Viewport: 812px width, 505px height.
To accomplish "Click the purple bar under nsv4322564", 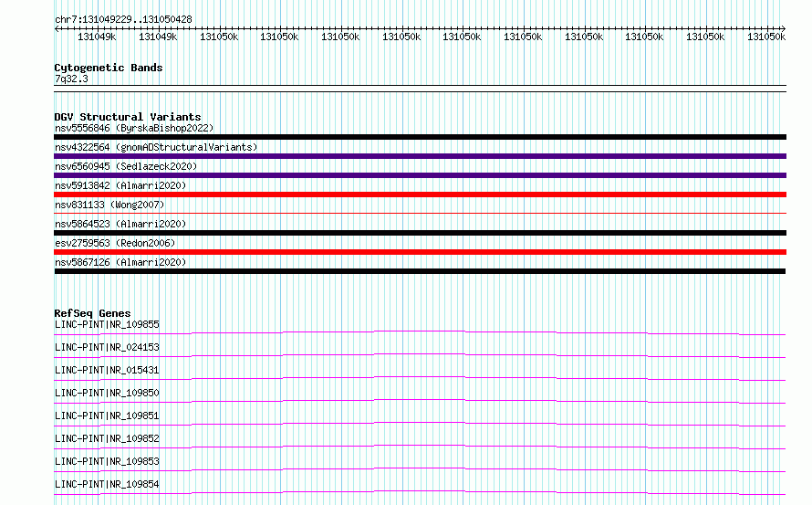I will (x=420, y=156).
